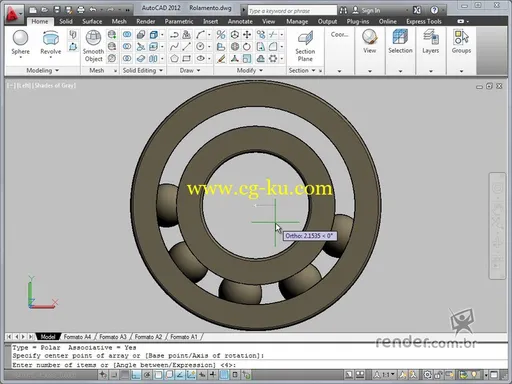The width and height of the screenshot is (512, 384).
Task: Click the Autodesk Exchange X icon
Action: pos(417,10)
